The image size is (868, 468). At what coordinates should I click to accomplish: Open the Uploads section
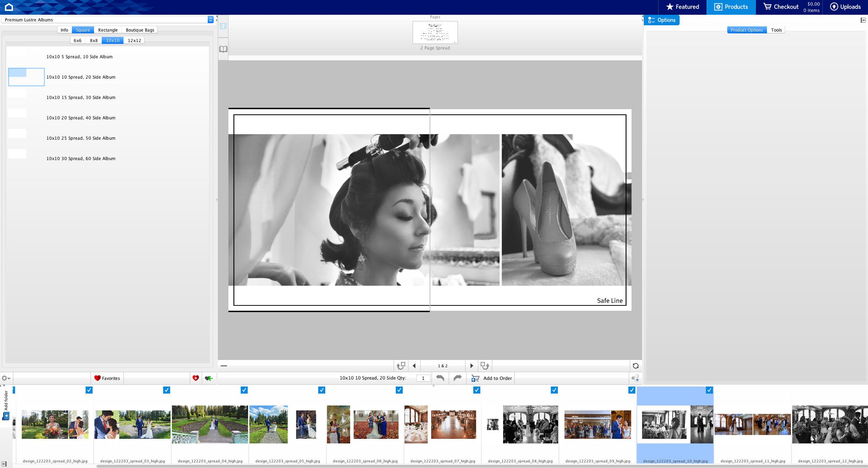(845, 7)
